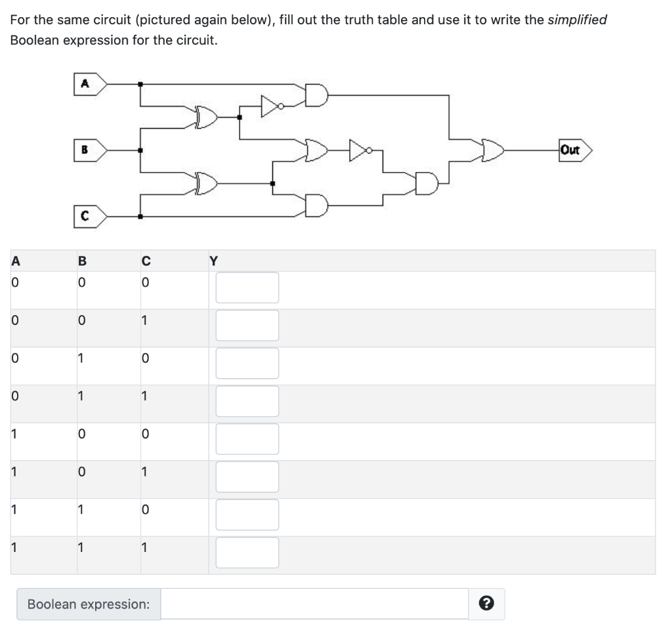Click the B input label in the circuit

point(83,150)
